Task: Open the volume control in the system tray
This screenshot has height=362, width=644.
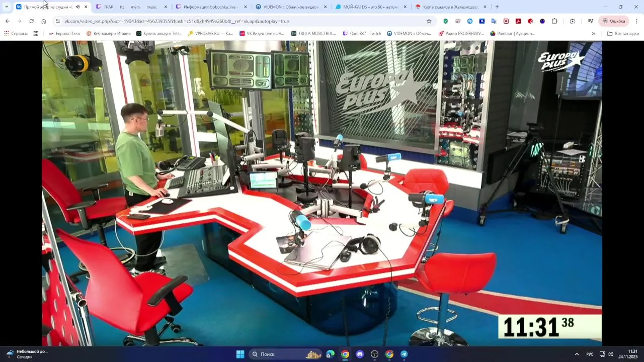Action: [x=610, y=354]
